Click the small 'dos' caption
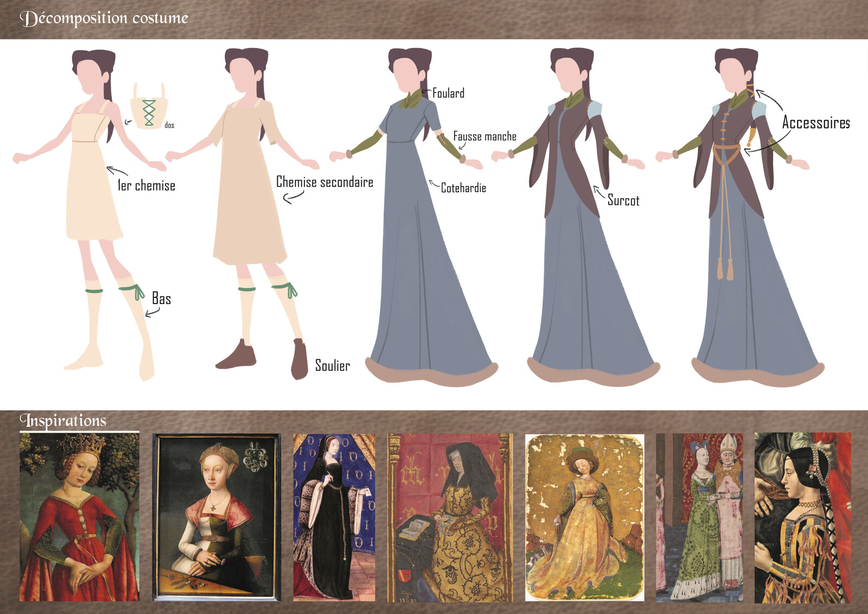Image resolution: width=868 pixels, height=614 pixels. click(x=169, y=125)
